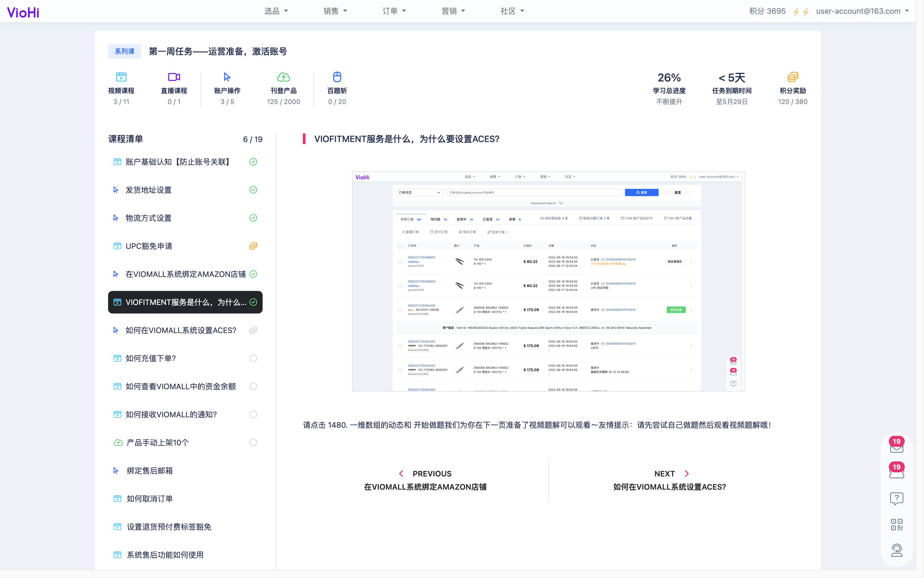Viewport: 924px width, 578px height.
Task: Select the 账户操作 cursor icon
Action: [x=227, y=77]
